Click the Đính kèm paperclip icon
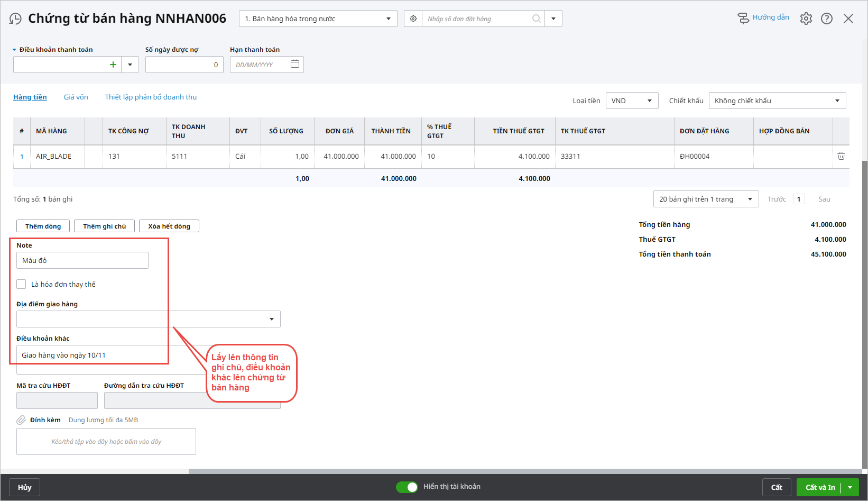Image resolution: width=868 pixels, height=501 pixels. (21, 420)
